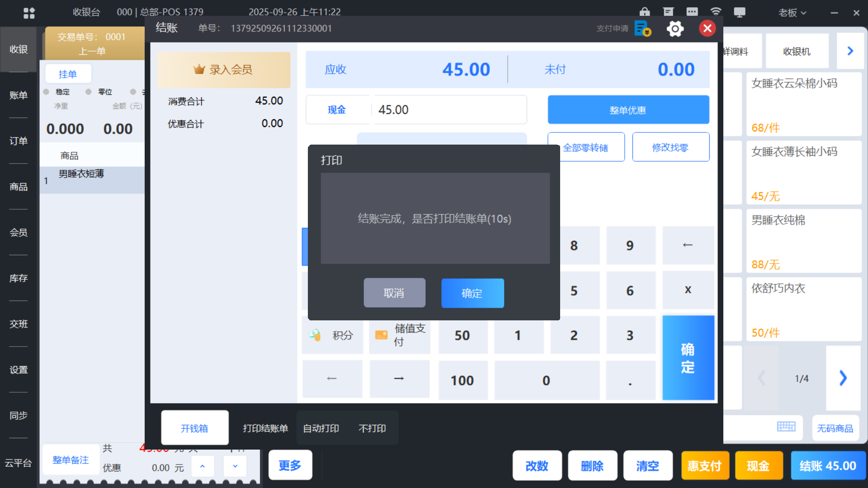
Task: Confirm printing with 确定 in print dialog
Action: pos(472,293)
